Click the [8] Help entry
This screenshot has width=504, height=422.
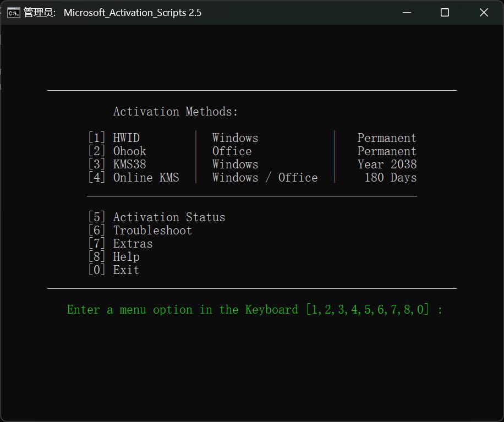(114, 257)
